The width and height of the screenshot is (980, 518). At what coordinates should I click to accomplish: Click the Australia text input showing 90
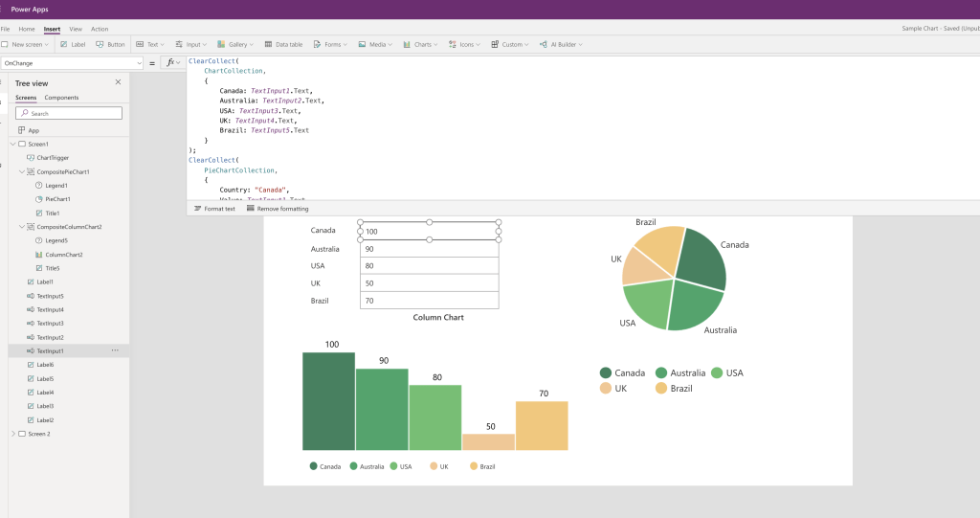point(429,249)
